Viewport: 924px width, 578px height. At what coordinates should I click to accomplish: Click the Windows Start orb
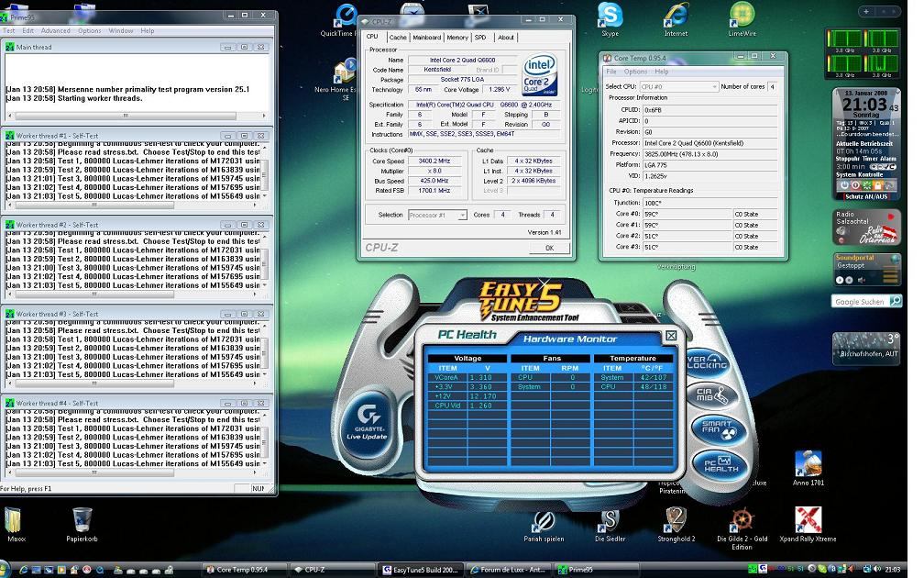(5, 570)
